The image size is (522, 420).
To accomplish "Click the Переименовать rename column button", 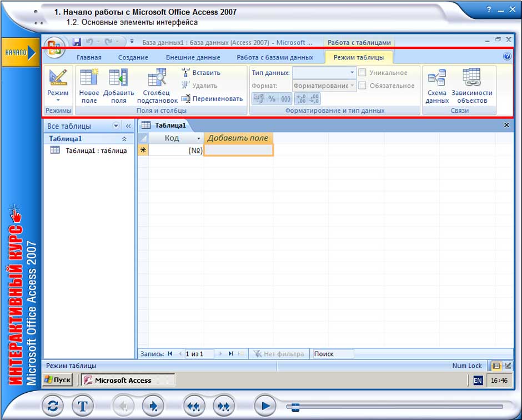I will pos(212,99).
